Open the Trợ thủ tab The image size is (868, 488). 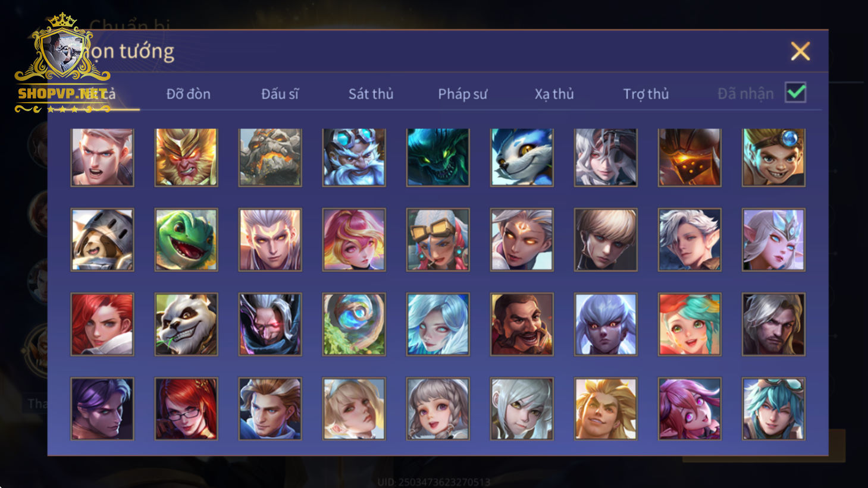coord(645,94)
